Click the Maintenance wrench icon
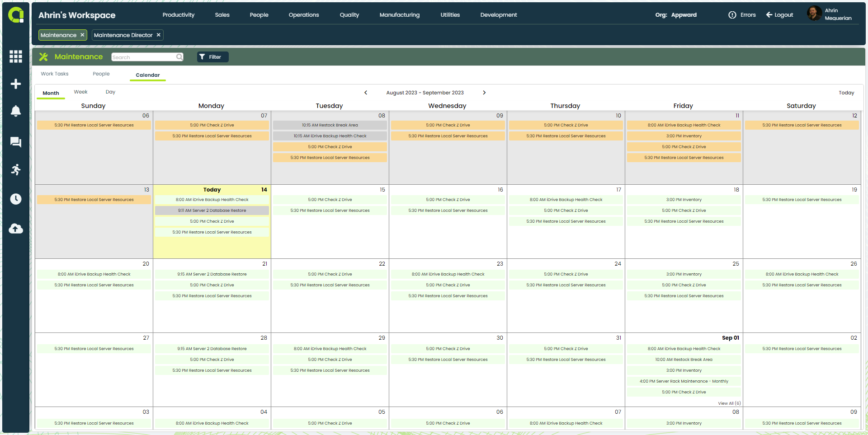868x435 pixels. 43,57
